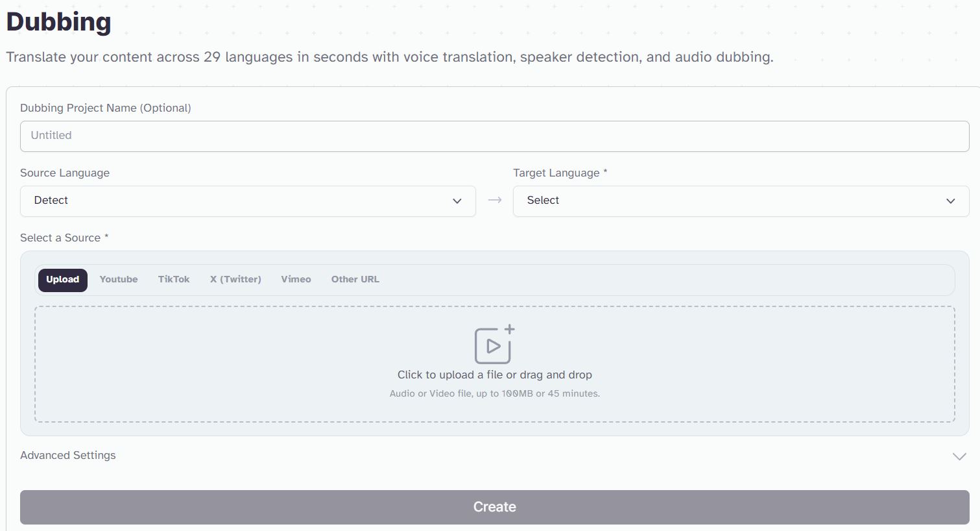The height and width of the screenshot is (531, 980).
Task: Open the Target Language Select dropdown
Action: point(741,201)
